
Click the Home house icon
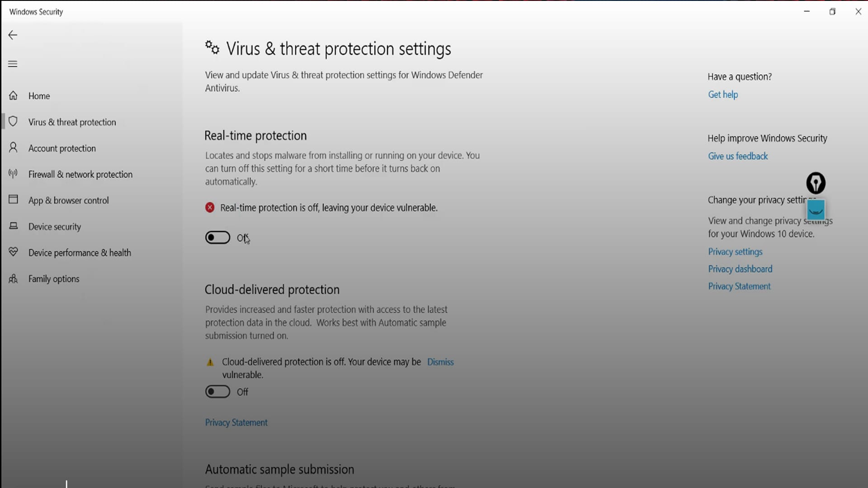(13, 96)
